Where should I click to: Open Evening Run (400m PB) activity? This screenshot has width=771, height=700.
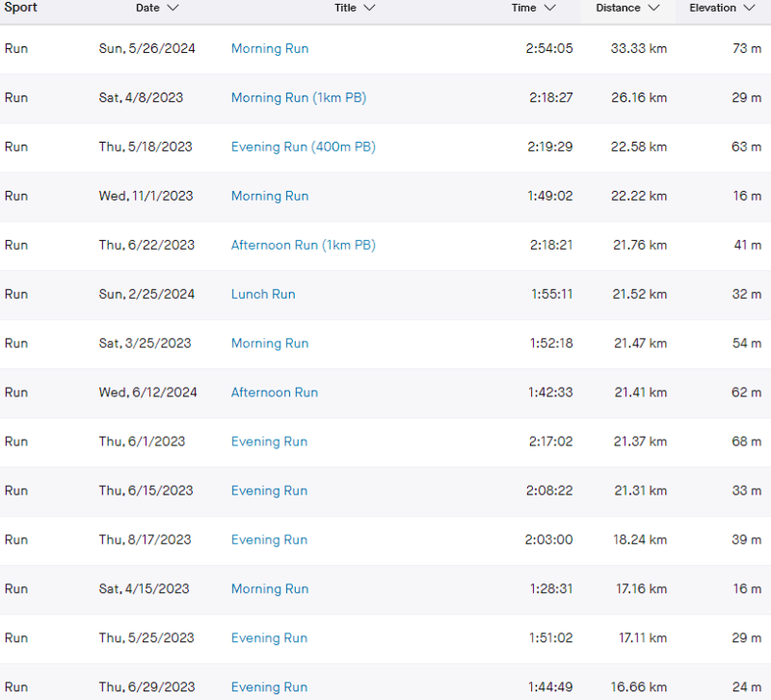(x=304, y=147)
